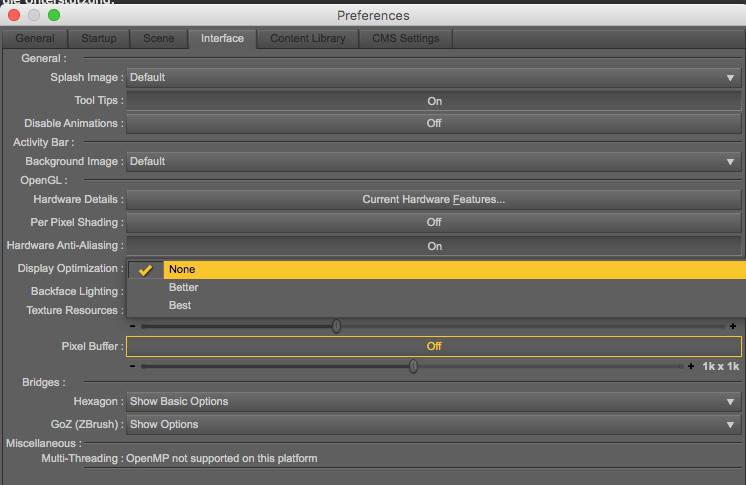Click the plus icon of Texture Resources slider
Screen dimensions: 746x485
click(733, 326)
